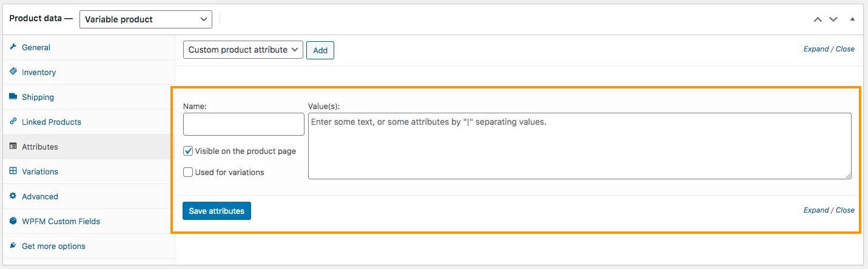Click the Shipping truck icon
Viewport: 868px width, 269px height.
click(x=13, y=97)
